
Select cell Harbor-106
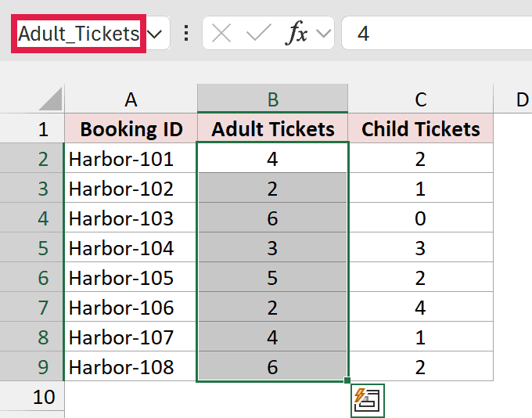(x=131, y=307)
